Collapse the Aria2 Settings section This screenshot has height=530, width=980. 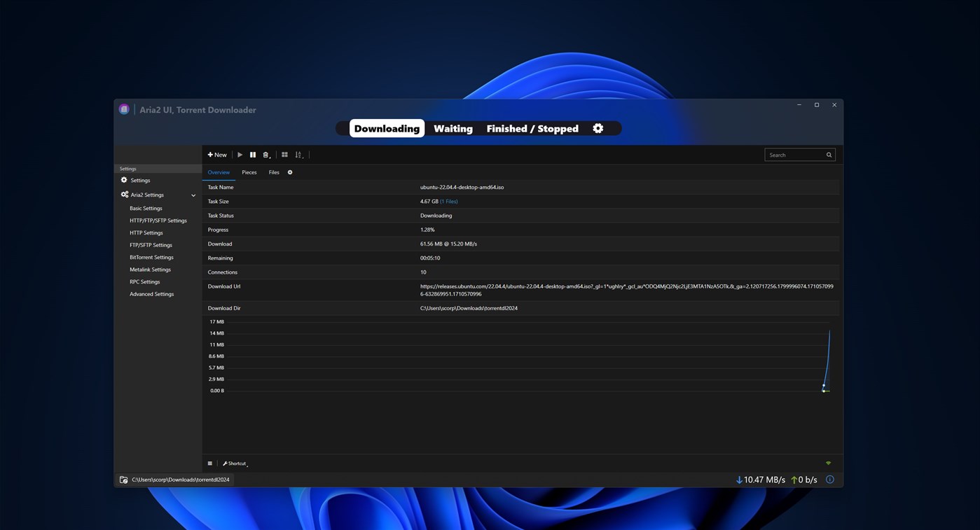click(193, 195)
